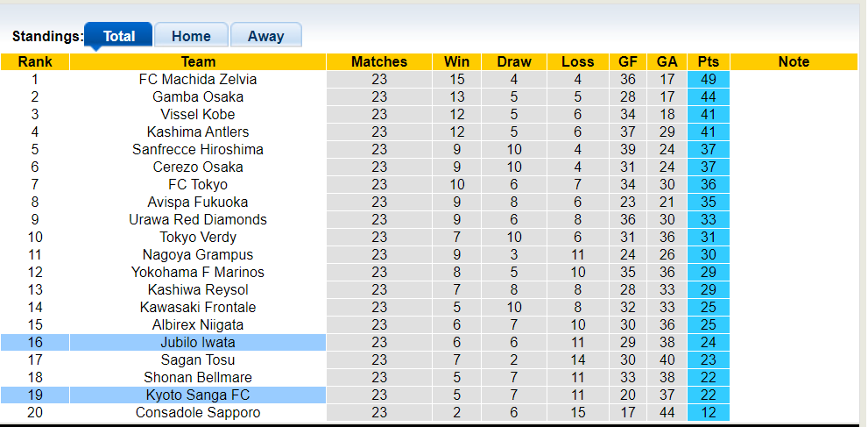Click the Matches column header

tap(379, 61)
